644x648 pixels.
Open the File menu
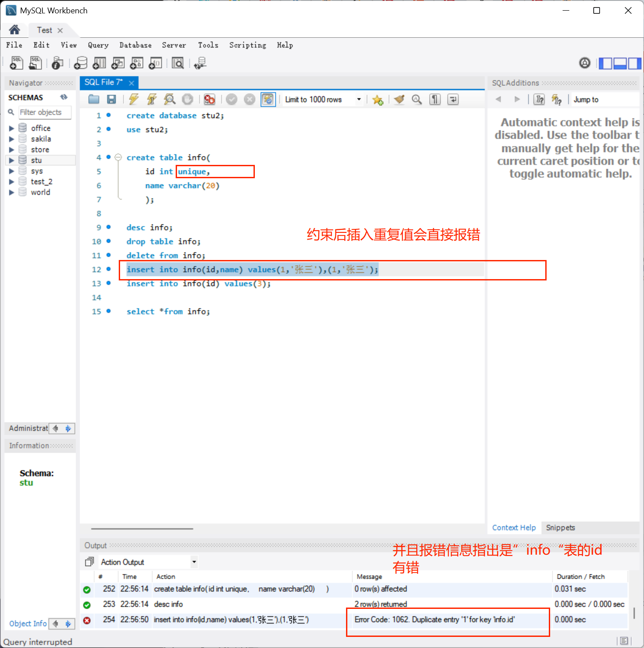[14, 45]
